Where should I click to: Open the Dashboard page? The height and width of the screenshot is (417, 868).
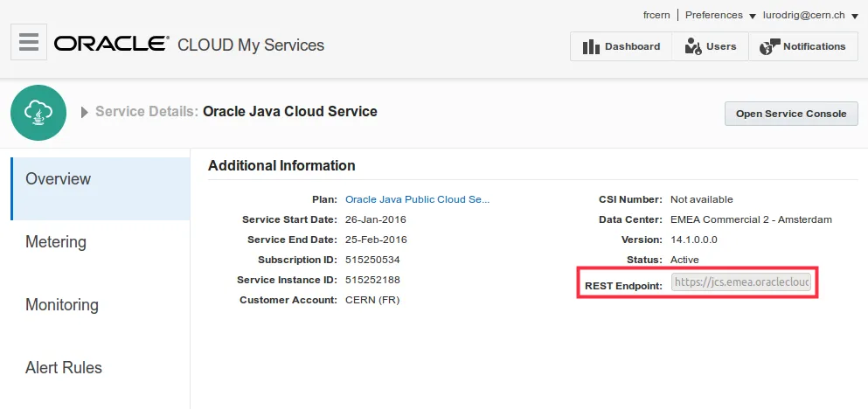point(621,46)
